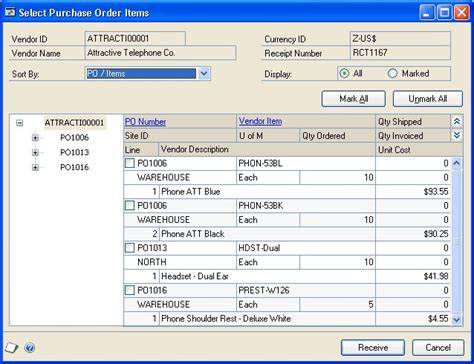Click Phone Shoulder Rest - Deluxe White cell
The width and height of the screenshot is (474, 364).
pyautogui.click(x=267, y=319)
